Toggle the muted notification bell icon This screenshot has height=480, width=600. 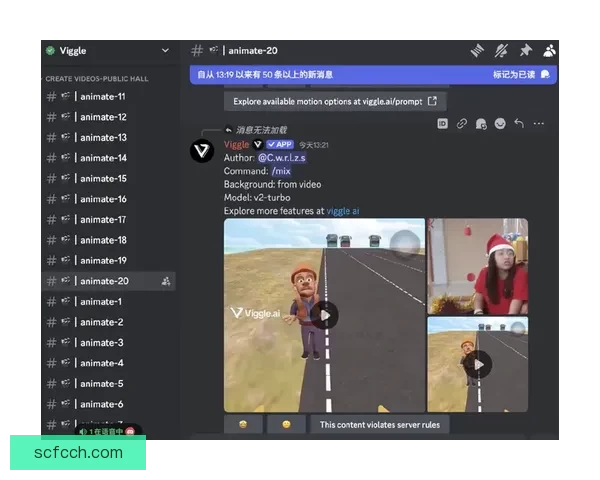501,50
